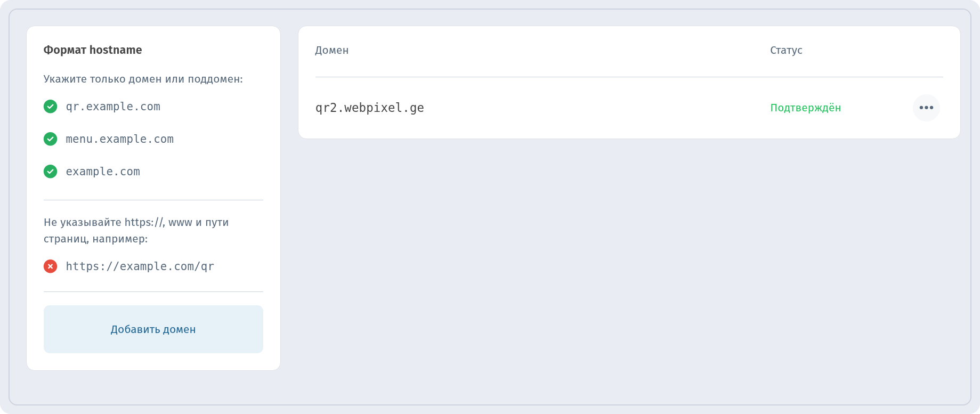Click the Статус column header

click(786, 50)
